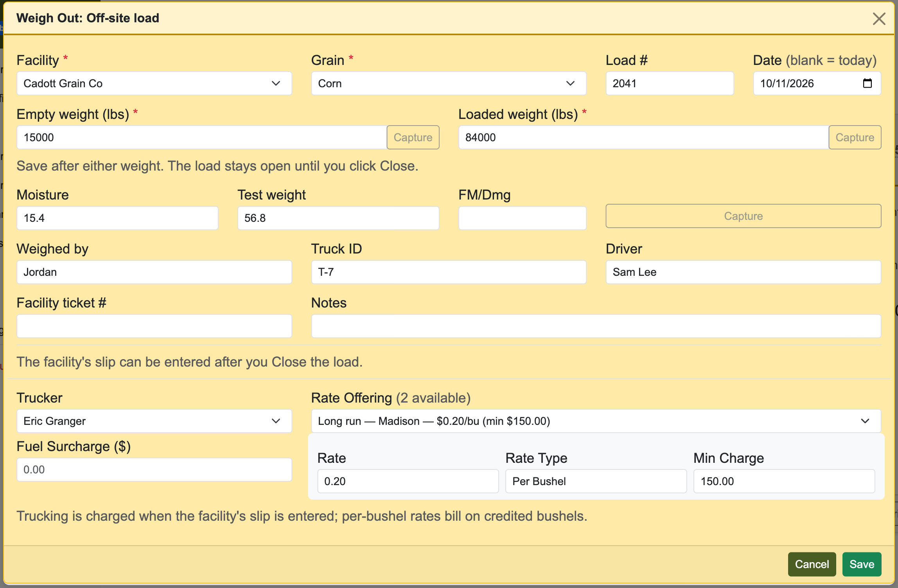Image resolution: width=898 pixels, height=588 pixels.
Task: Click the facility's slip note text
Action: [190, 362]
